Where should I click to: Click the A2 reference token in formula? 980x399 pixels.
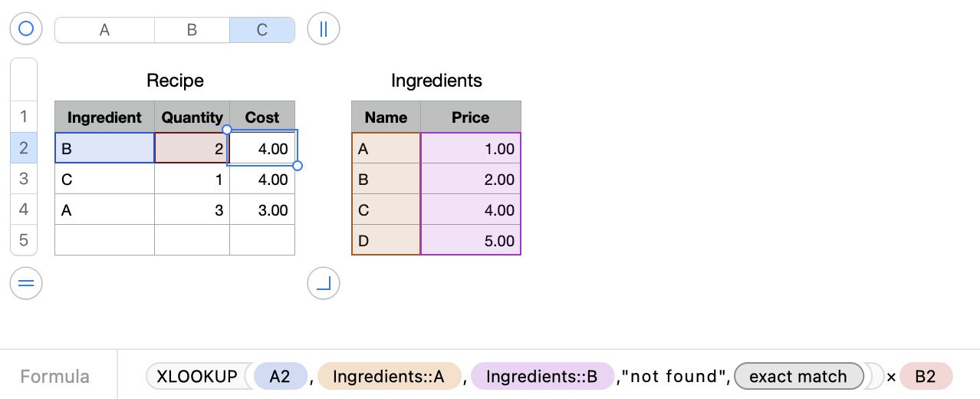(x=280, y=377)
